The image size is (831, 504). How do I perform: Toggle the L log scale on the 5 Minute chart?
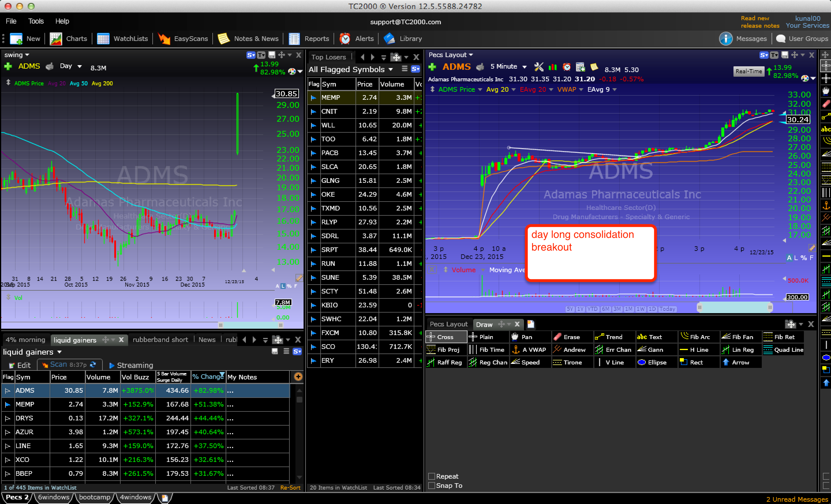(x=796, y=258)
